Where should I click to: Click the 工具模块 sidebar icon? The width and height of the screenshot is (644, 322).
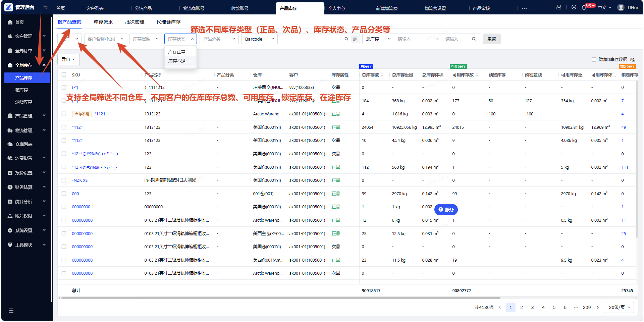[x=10, y=245]
